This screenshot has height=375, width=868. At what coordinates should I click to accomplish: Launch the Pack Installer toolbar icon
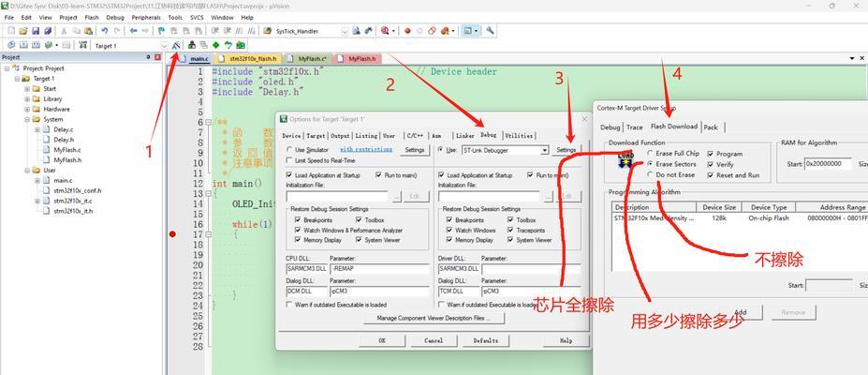pyautogui.click(x=241, y=45)
